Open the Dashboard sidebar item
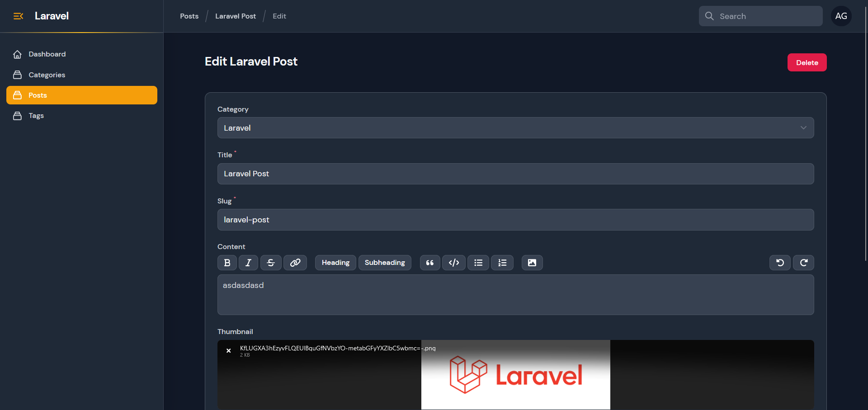This screenshot has height=410, width=868. (x=82, y=54)
